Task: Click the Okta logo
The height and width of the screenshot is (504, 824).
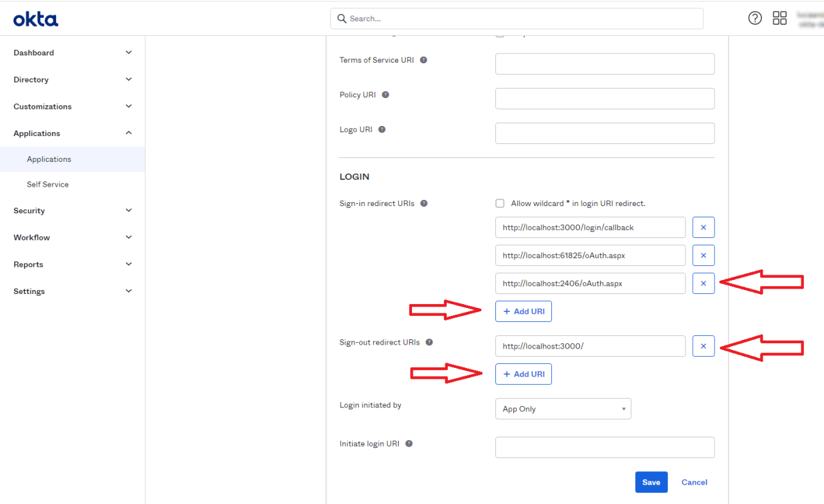Action: coord(36,19)
